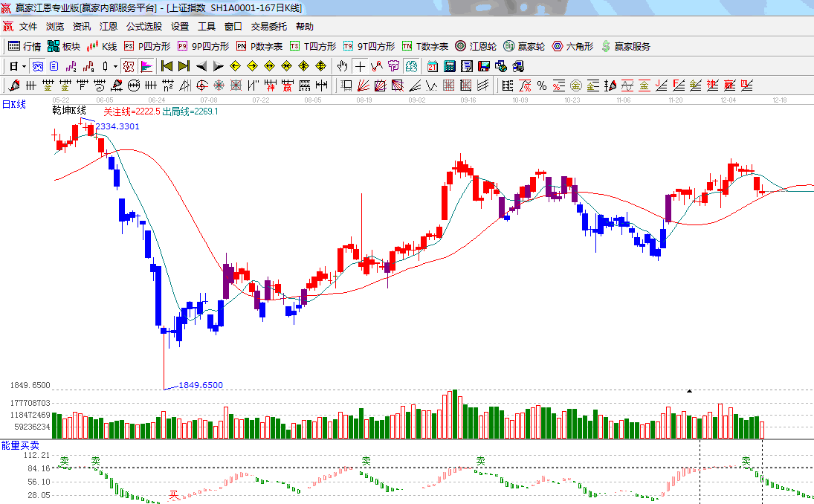Toggle the pressed colored flag indicator button
The image size is (814, 504).
tap(146, 66)
